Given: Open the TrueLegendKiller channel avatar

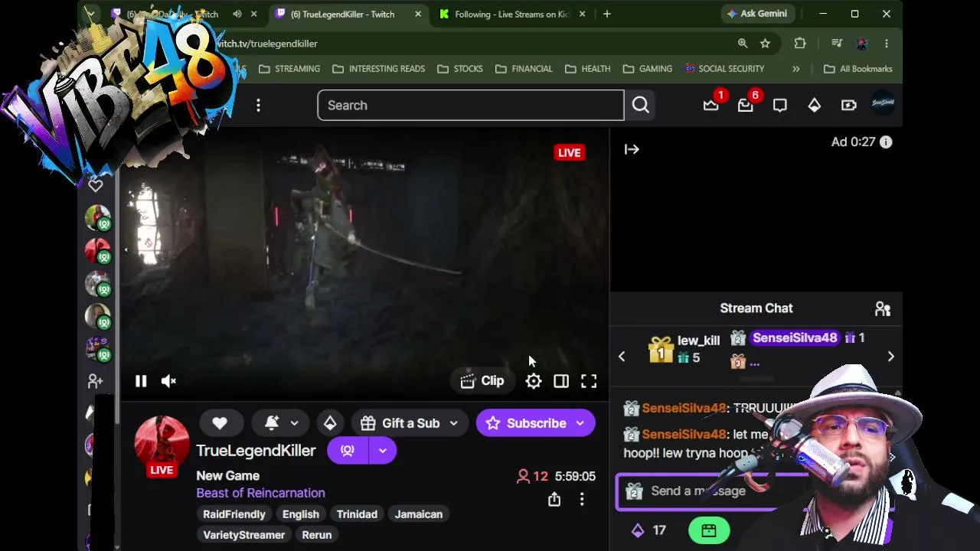Looking at the screenshot, I should click(162, 444).
